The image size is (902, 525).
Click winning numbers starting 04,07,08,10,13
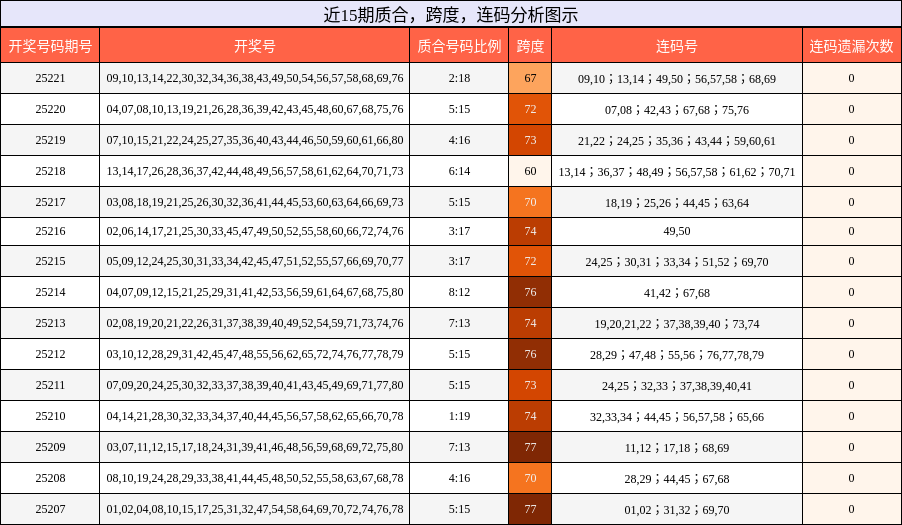click(x=255, y=109)
